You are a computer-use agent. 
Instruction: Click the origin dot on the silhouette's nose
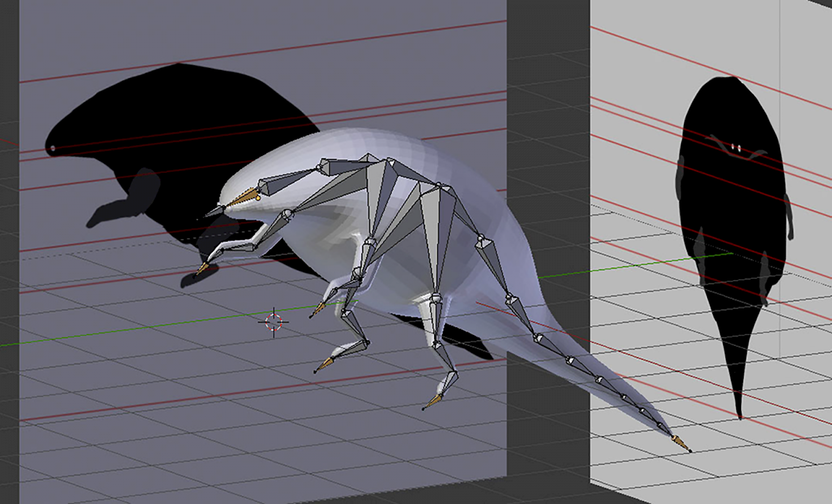[x=51, y=147]
